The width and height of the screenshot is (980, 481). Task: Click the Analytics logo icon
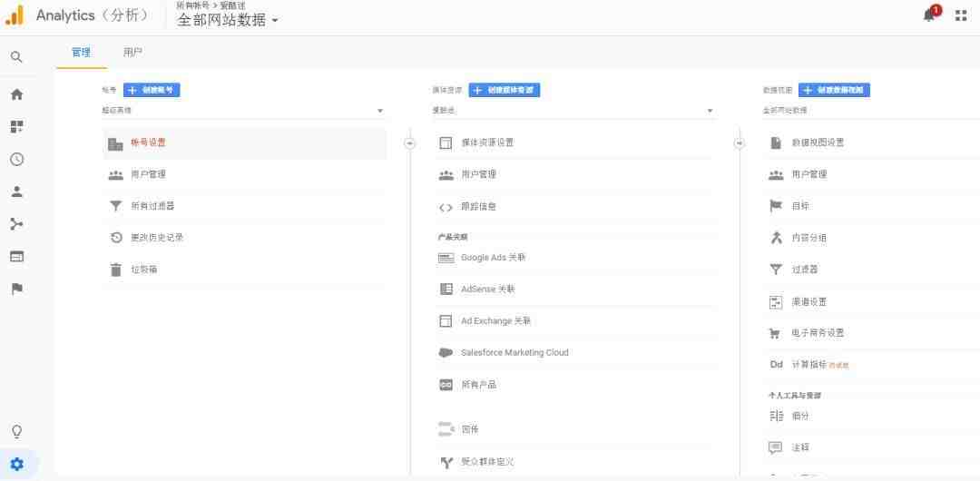(x=14, y=15)
